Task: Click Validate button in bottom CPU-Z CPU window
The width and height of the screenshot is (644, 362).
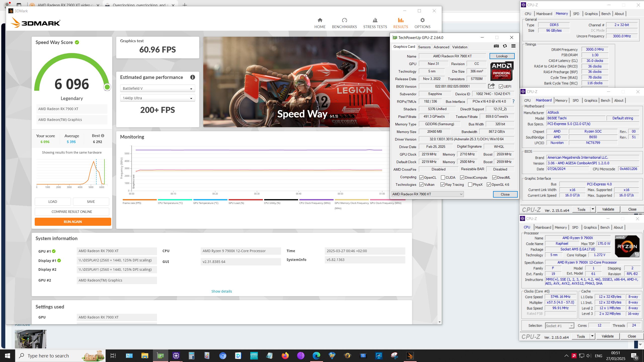Action: (x=607, y=336)
